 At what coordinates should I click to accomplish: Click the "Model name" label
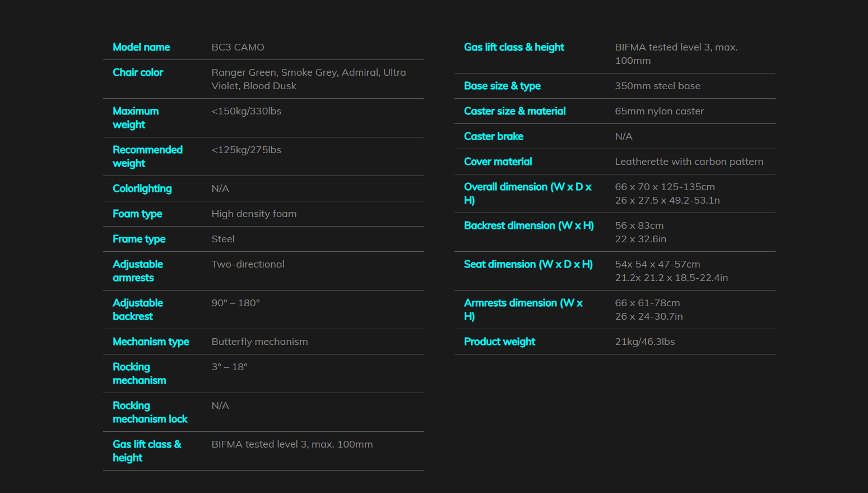pyautogui.click(x=141, y=47)
